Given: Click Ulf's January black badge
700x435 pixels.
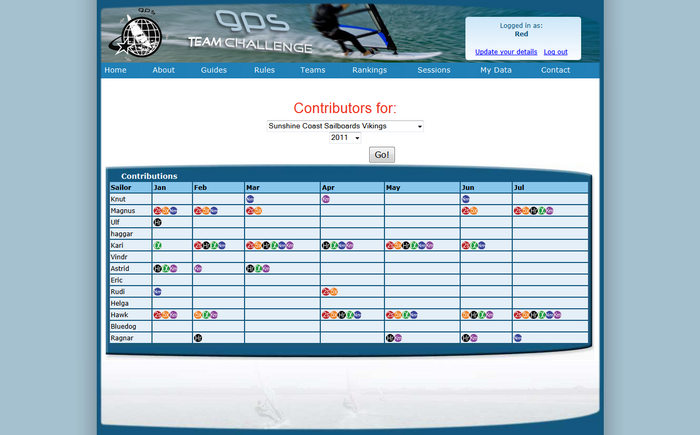Looking at the screenshot, I should 158,222.
